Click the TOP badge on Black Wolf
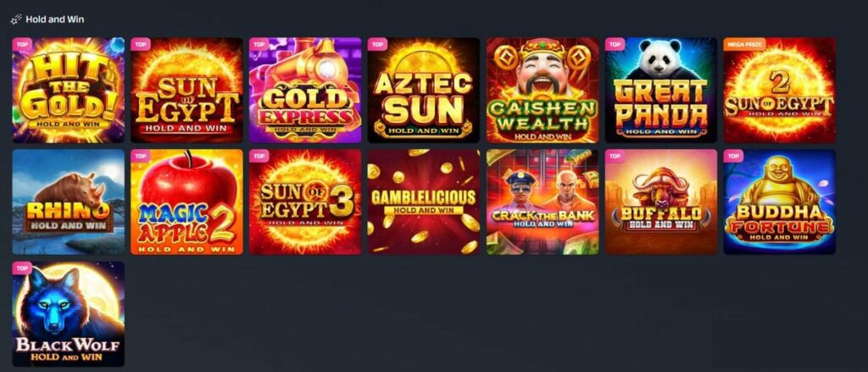 22,268
